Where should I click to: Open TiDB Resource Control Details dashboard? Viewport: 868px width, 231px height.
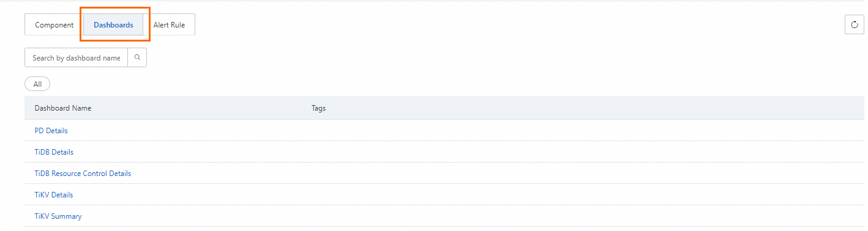[x=83, y=174]
